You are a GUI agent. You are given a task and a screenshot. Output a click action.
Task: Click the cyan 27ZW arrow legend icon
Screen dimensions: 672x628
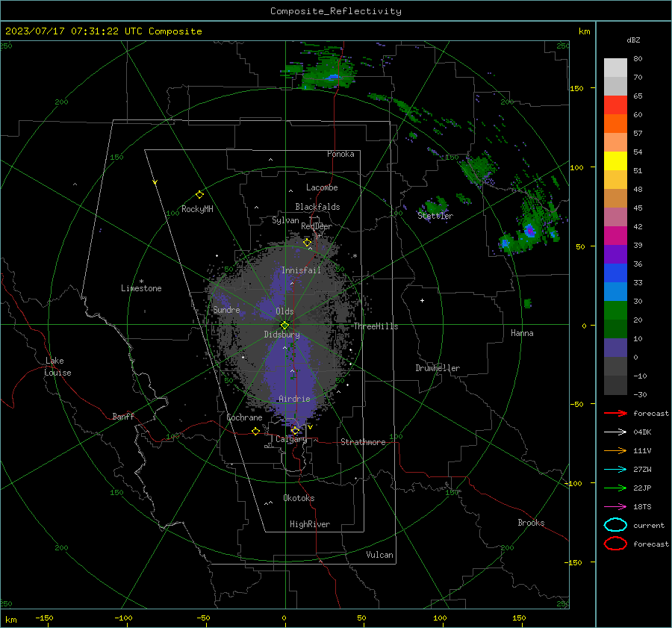[615, 470]
